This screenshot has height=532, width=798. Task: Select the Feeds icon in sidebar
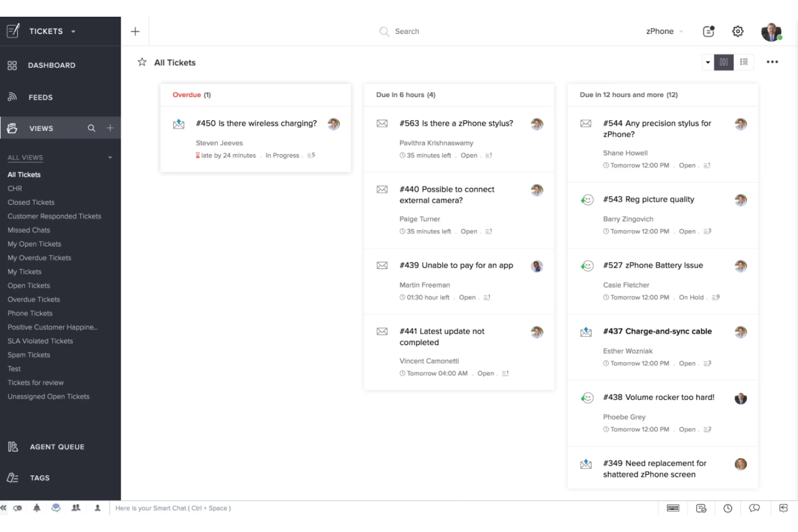(12, 97)
